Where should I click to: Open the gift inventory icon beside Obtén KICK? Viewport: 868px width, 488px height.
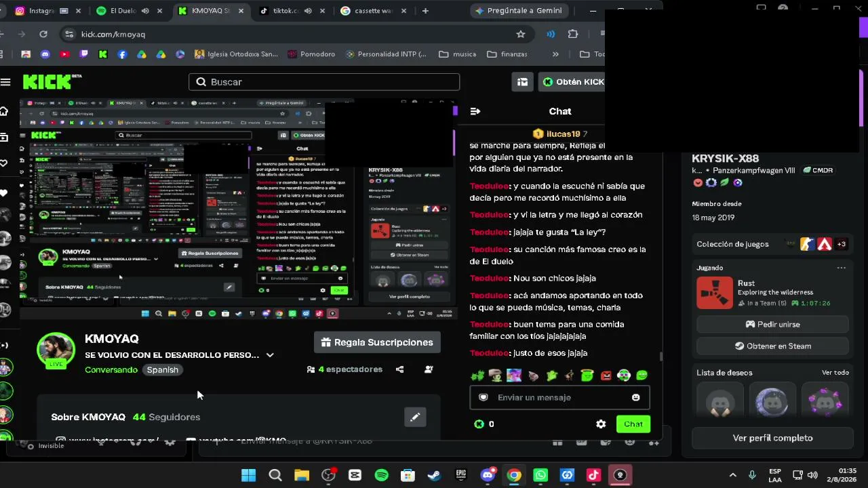tap(522, 82)
